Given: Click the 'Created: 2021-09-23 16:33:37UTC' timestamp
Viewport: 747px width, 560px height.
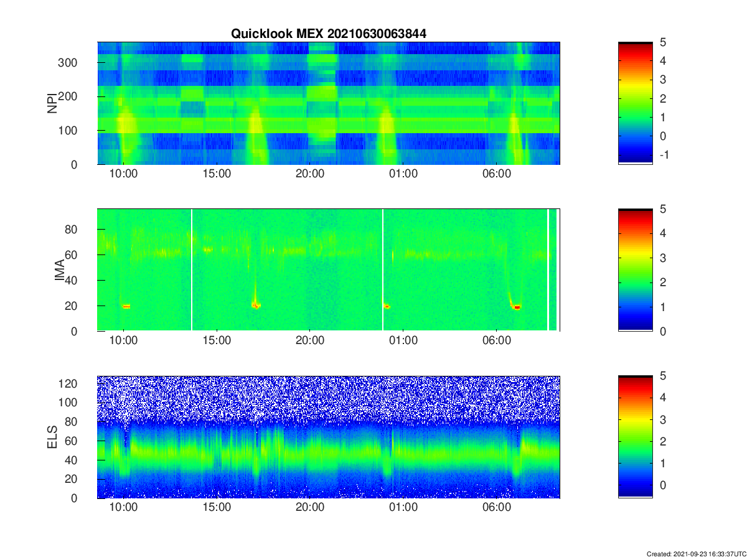Looking at the screenshot, I should click(x=696, y=554).
